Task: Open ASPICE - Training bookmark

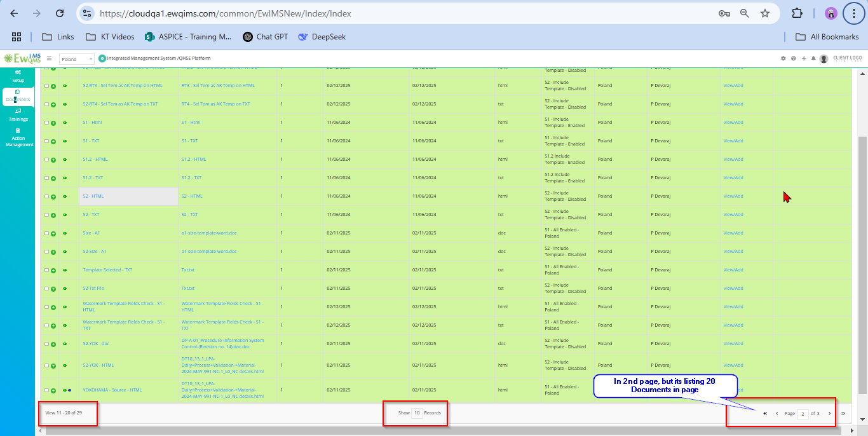Action: click(189, 37)
